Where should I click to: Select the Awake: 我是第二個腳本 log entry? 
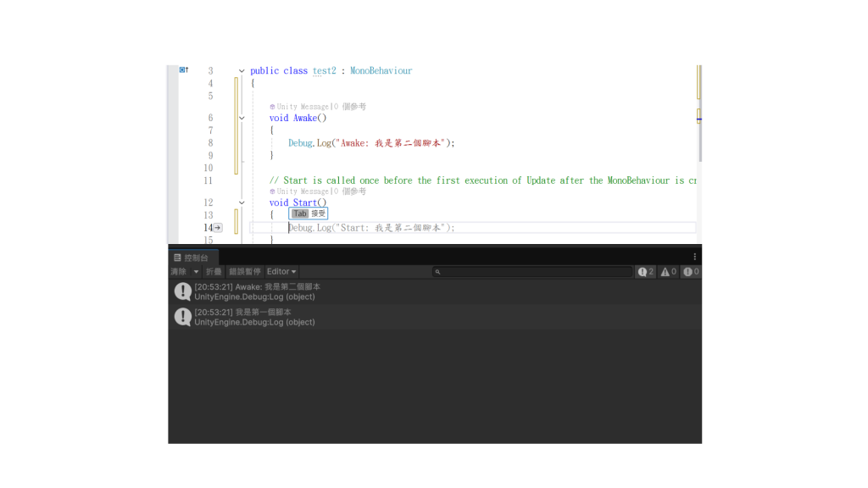click(435, 291)
